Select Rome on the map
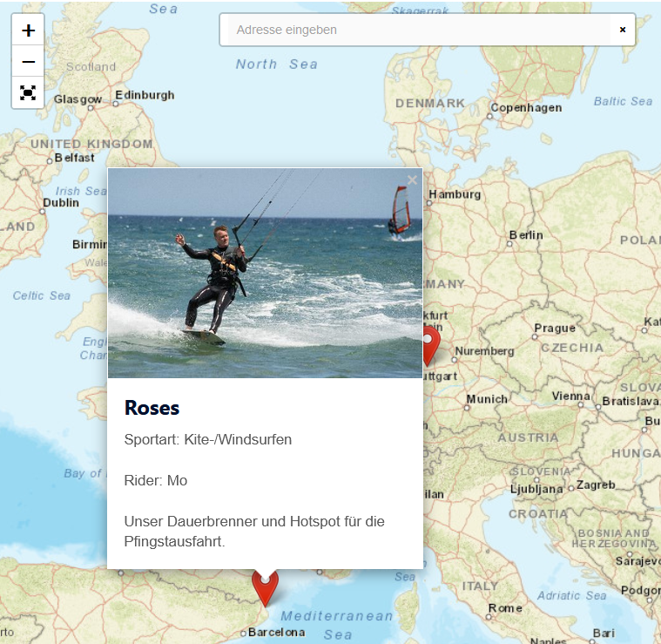Screen dimensions: 661x644 pos(505,608)
